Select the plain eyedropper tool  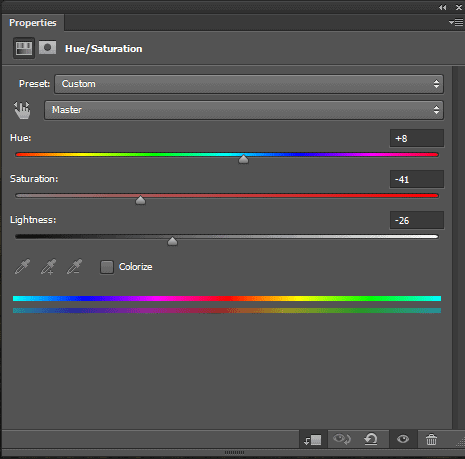coord(22,267)
